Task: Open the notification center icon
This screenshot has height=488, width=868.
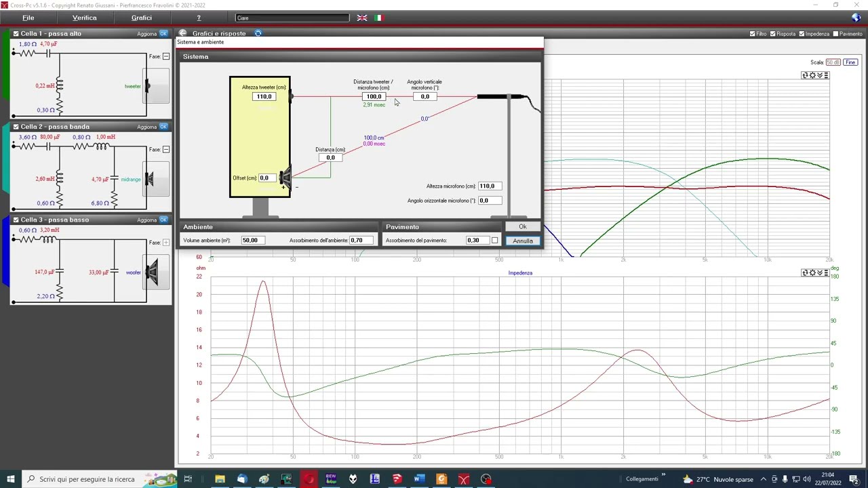Action: point(855,479)
